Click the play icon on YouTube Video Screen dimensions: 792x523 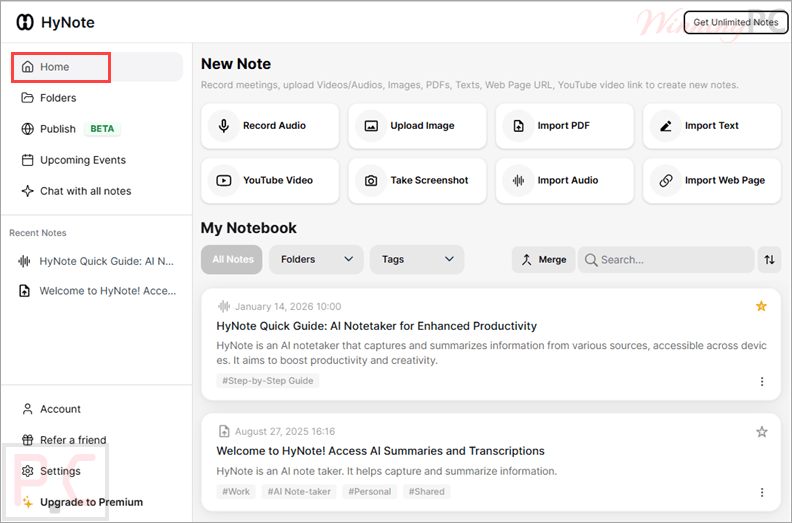coord(224,180)
